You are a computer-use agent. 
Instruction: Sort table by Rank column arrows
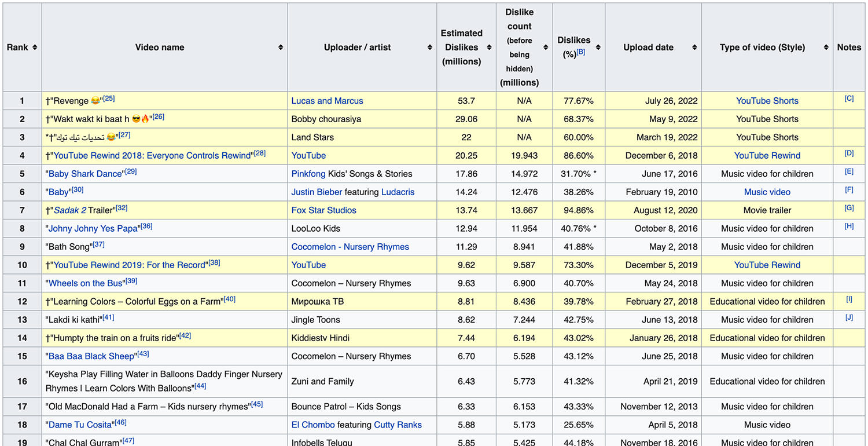click(35, 47)
